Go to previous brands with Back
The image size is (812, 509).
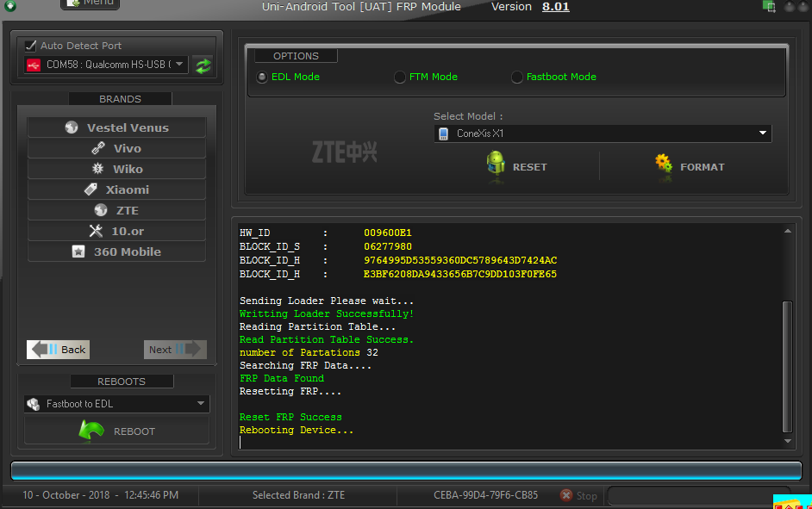pyautogui.click(x=58, y=350)
